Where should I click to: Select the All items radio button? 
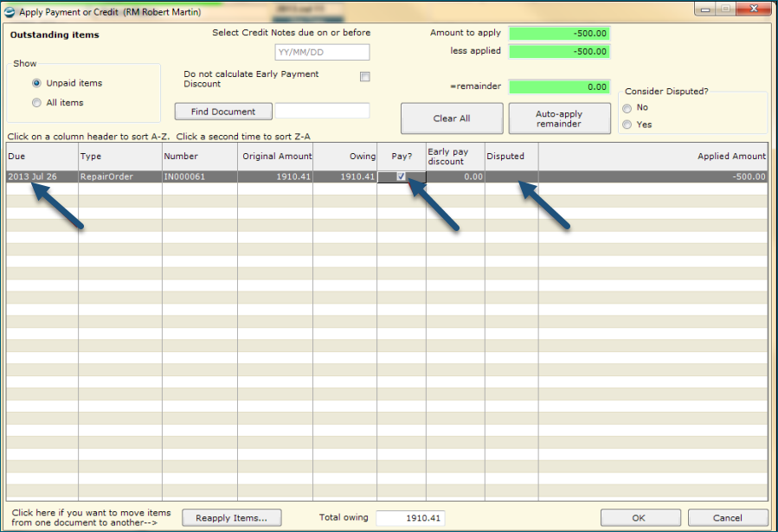36,103
